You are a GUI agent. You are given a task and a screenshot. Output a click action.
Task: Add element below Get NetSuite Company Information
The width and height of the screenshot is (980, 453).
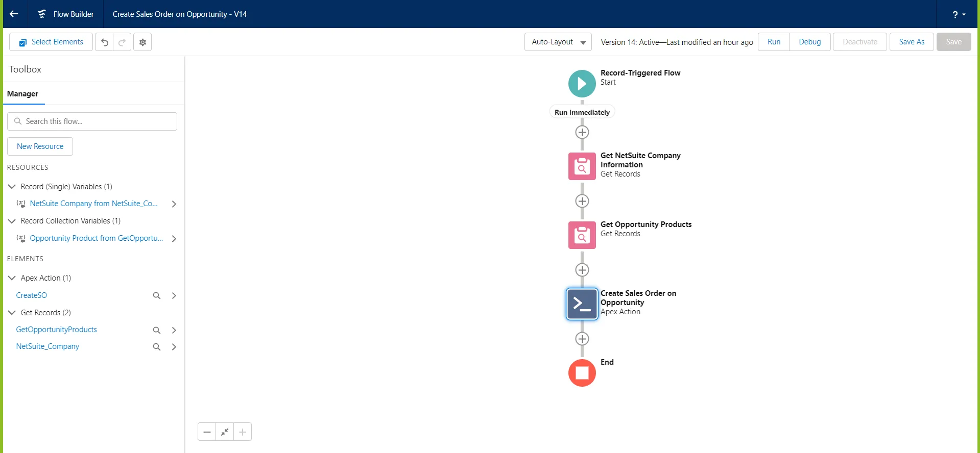[582, 201]
